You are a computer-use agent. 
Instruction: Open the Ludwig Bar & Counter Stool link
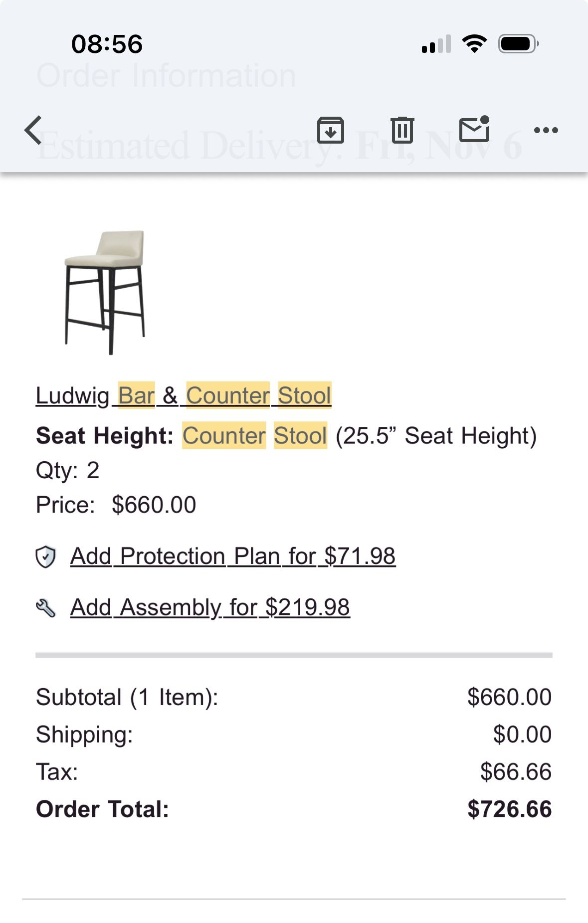(x=184, y=395)
